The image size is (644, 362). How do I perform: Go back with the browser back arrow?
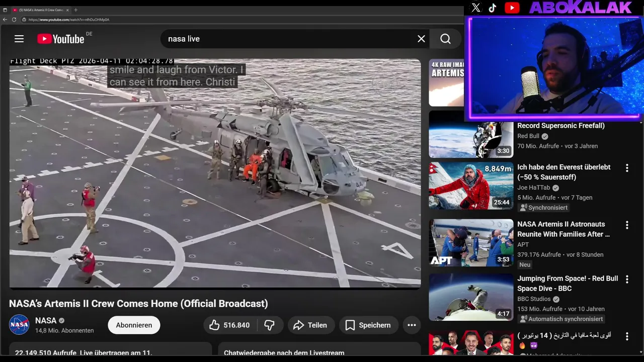5,20
